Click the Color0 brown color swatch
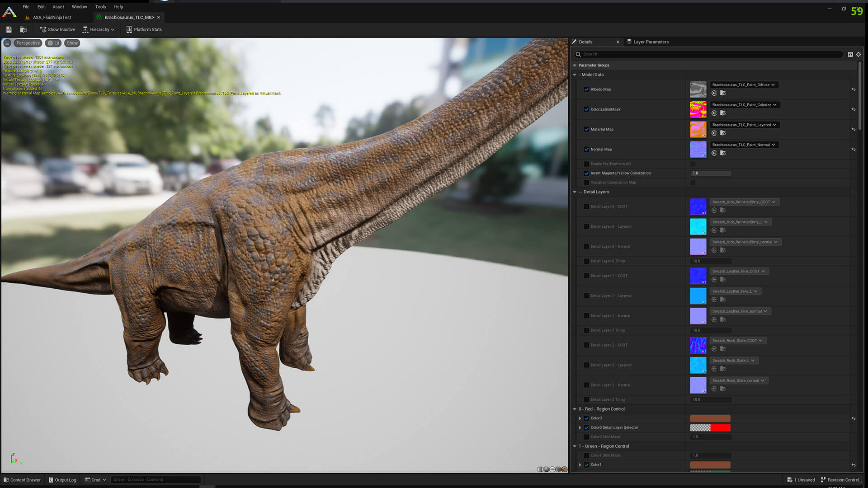The width and height of the screenshot is (868, 488). click(710, 418)
